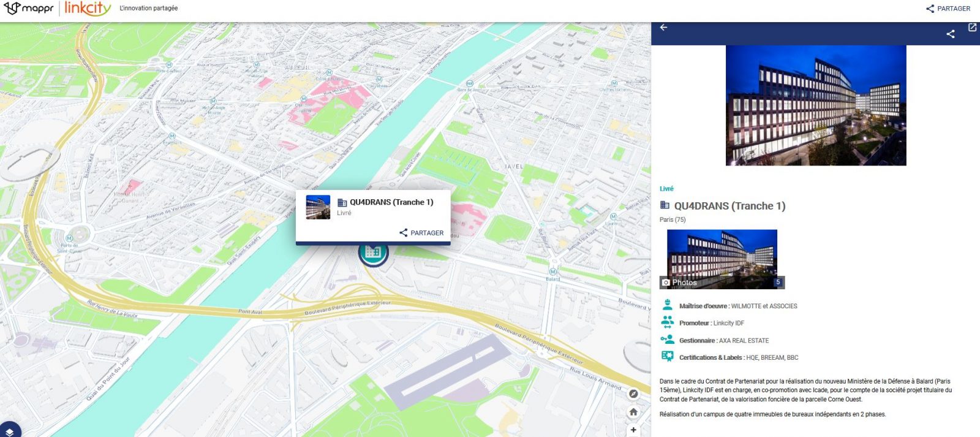Click the Hôpital Henri Dunant hospital marker
980x437 pixels.
point(130,187)
